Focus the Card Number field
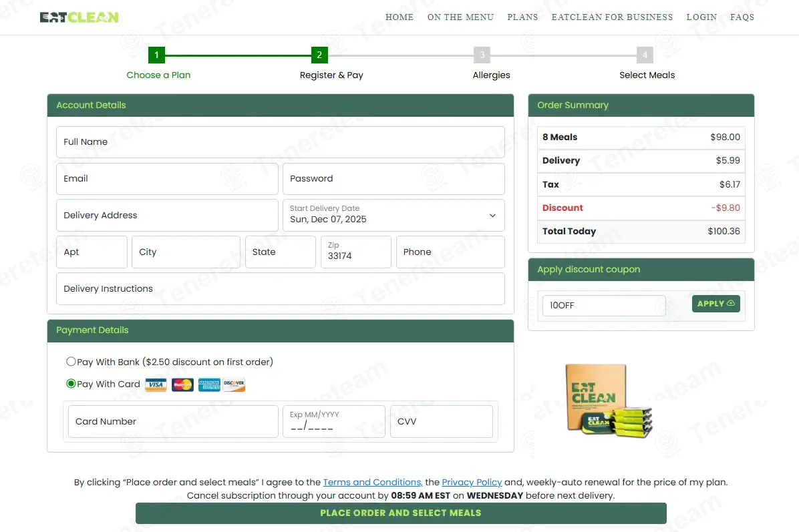 pos(173,421)
